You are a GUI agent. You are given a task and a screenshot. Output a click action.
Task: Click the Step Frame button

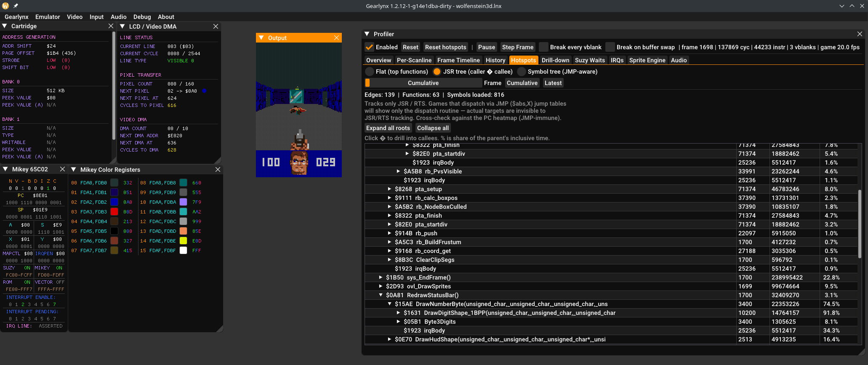click(x=518, y=47)
